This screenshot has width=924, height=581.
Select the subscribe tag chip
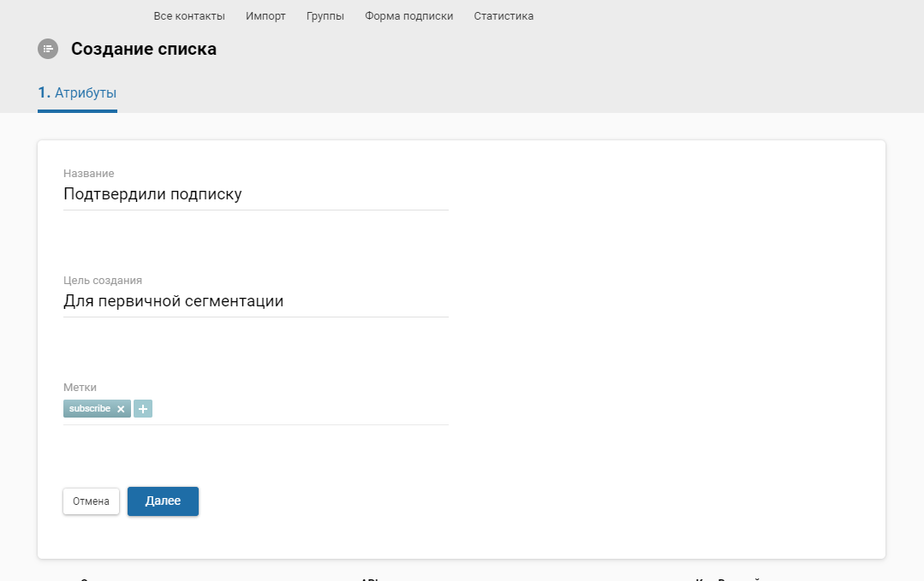(89, 409)
